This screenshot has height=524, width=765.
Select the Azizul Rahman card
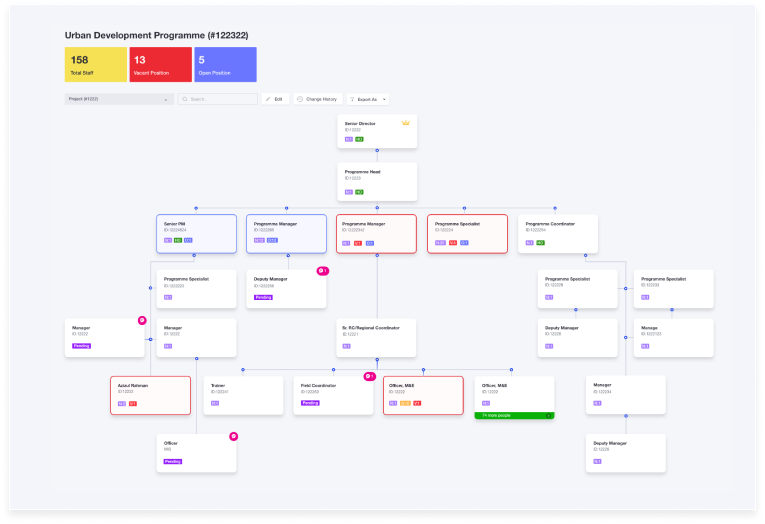(x=150, y=395)
